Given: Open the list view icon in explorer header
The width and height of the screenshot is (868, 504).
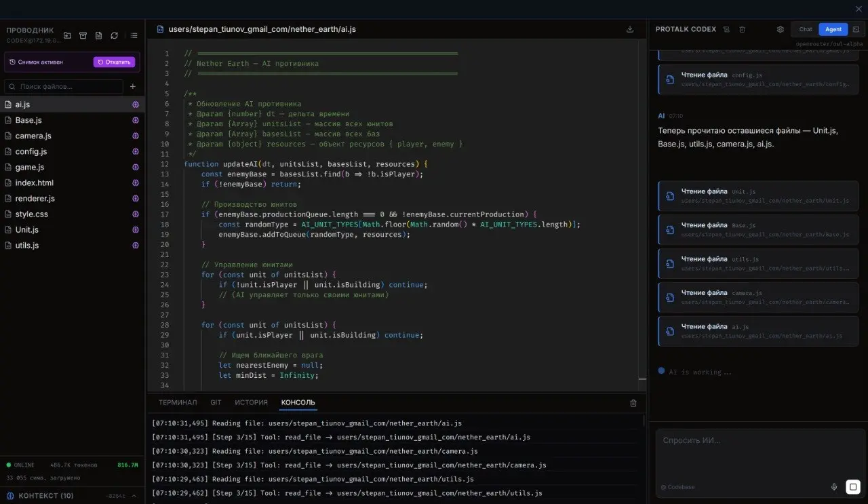Looking at the screenshot, I should 134,35.
